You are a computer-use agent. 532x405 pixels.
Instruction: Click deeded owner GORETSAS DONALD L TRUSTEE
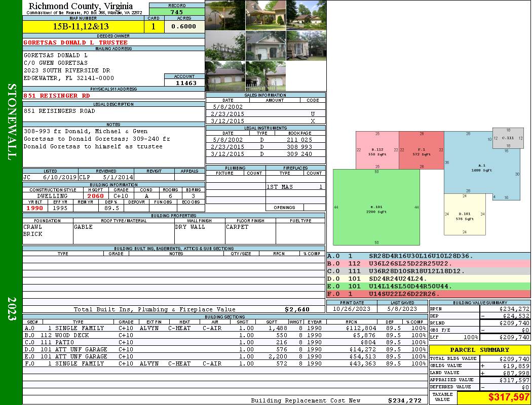[x=75, y=43]
